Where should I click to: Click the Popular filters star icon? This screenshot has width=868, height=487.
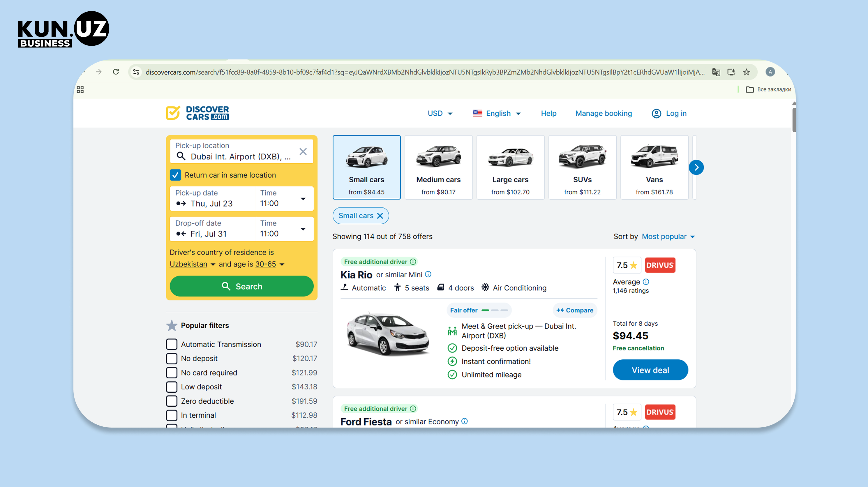pyautogui.click(x=172, y=326)
